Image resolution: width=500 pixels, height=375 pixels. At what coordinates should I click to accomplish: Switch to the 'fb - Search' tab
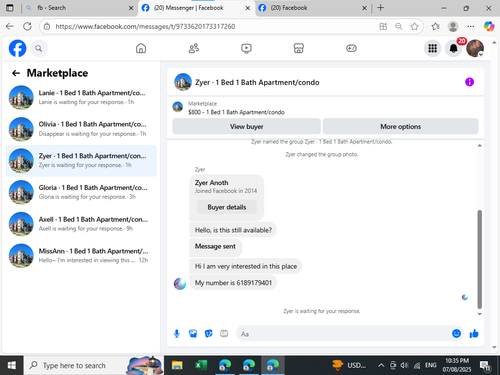point(80,8)
